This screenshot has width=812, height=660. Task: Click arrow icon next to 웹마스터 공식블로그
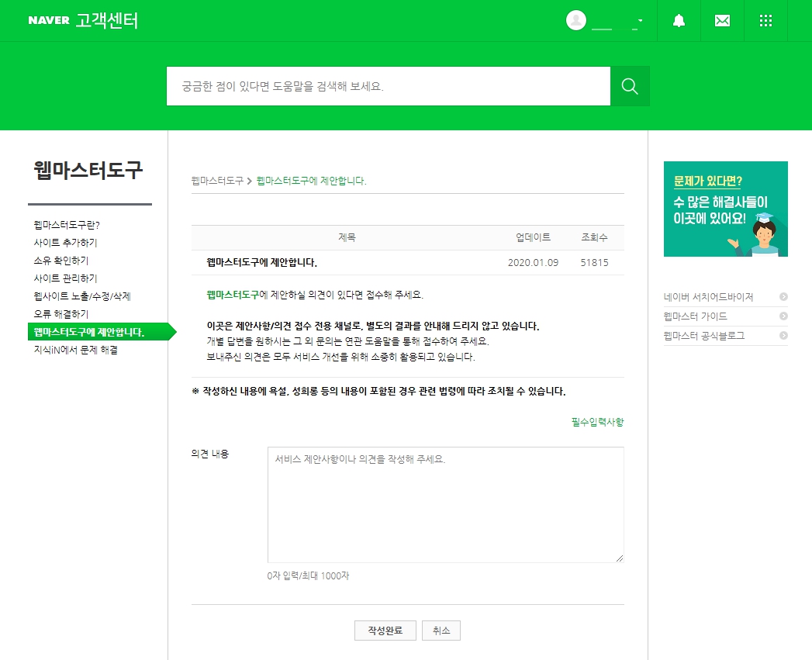pyautogui.click(x=783, y=336)
